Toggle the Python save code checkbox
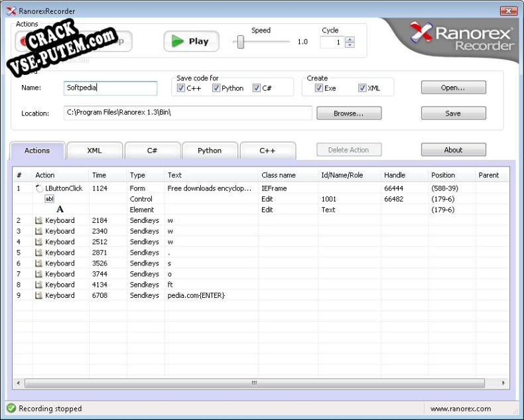The image size is (524, 420). (x=216, y=88)
